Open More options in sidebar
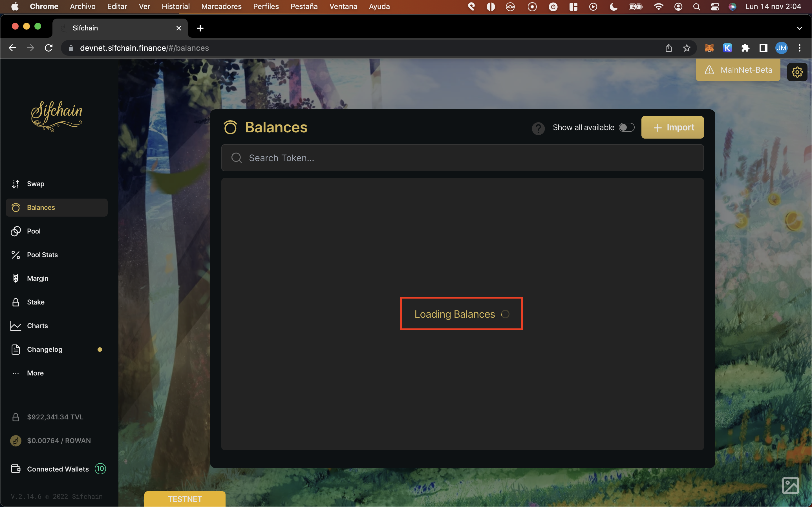812x507 pixels. tap(34, 373)
